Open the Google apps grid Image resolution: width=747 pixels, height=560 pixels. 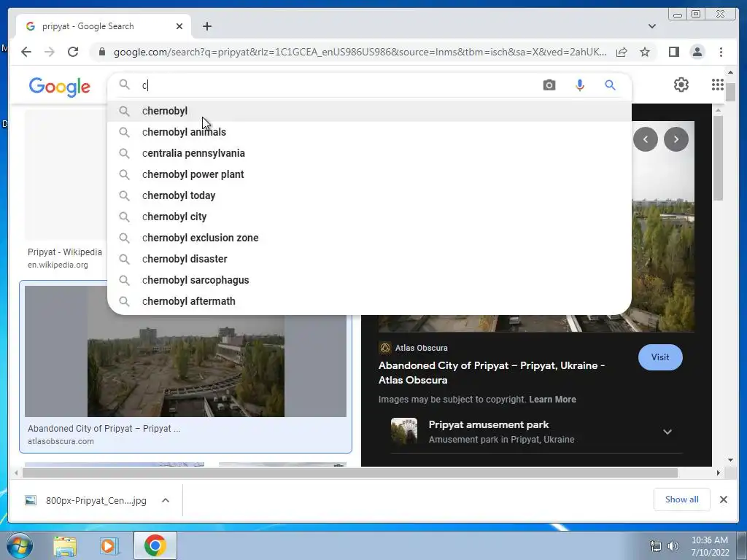pyautogui.click(x=718, y=85)
